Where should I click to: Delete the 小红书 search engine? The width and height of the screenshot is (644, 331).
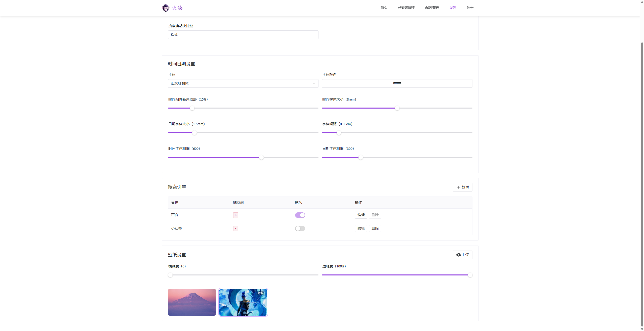tap(375, 228)
